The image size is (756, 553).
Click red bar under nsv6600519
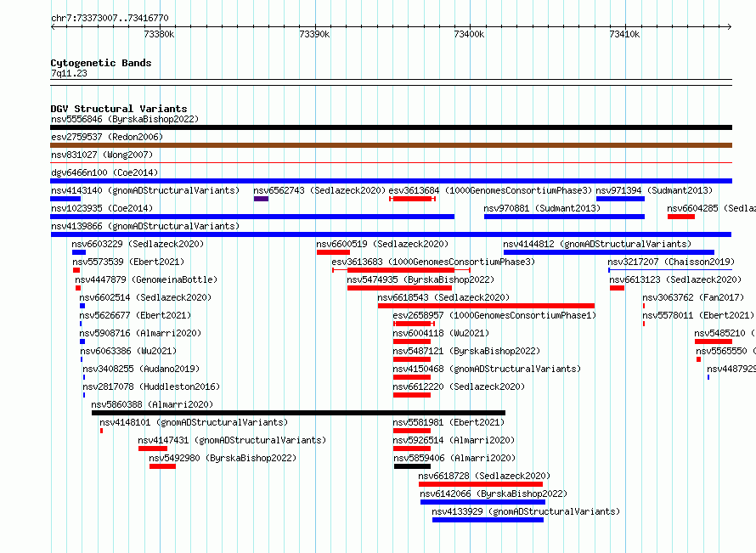(333, 252)
